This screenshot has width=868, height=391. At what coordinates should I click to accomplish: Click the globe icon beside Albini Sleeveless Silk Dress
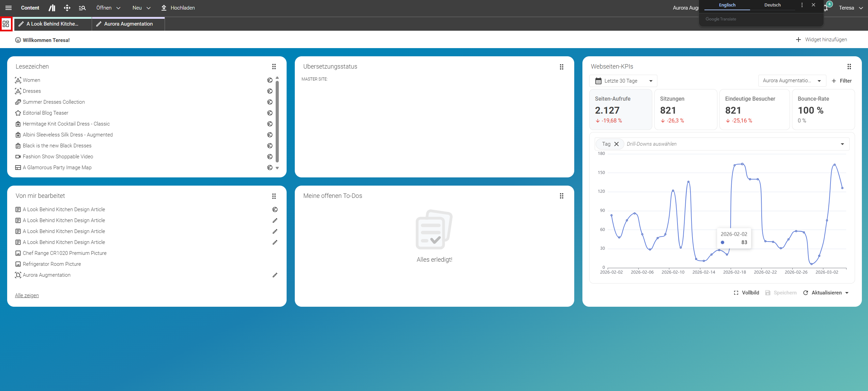click(x=270, y=135)
